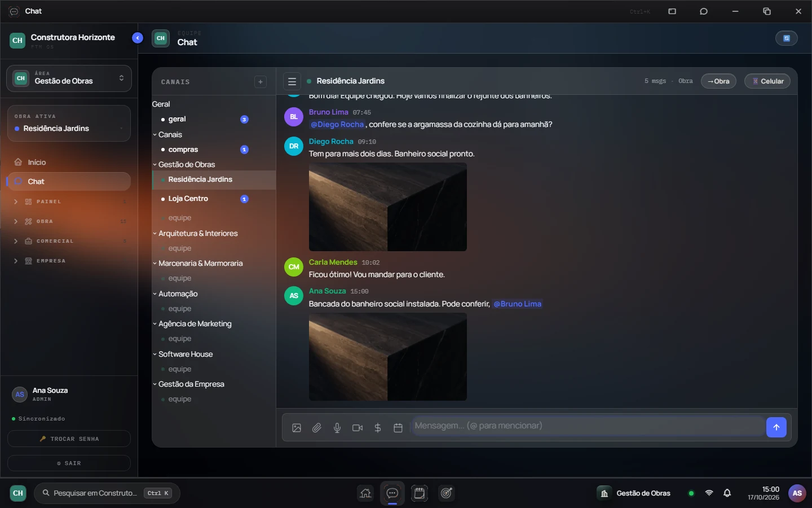Open the Obra Ativa Residência Jardins dropdown

coord(69,124)
